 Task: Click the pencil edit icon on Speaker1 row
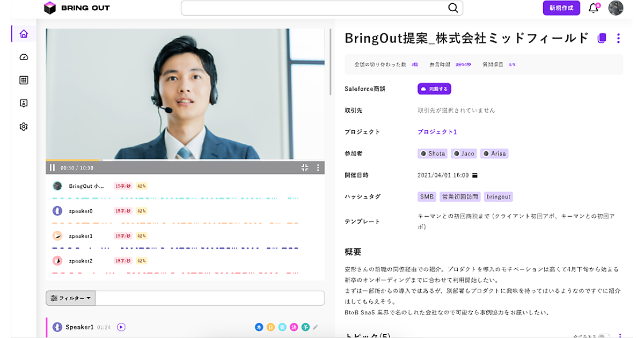(x=316, y=327)
